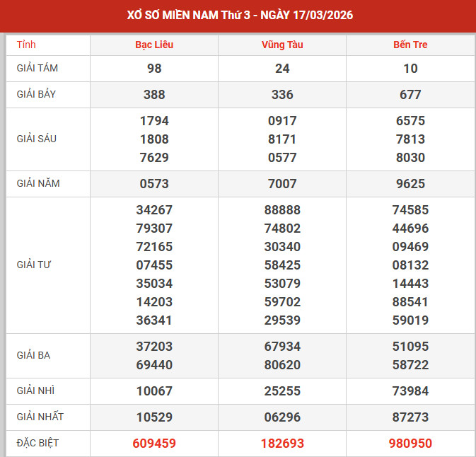Select Bến Tre second prize 73984
Screen dimensions: 476x457
point(410,391)
